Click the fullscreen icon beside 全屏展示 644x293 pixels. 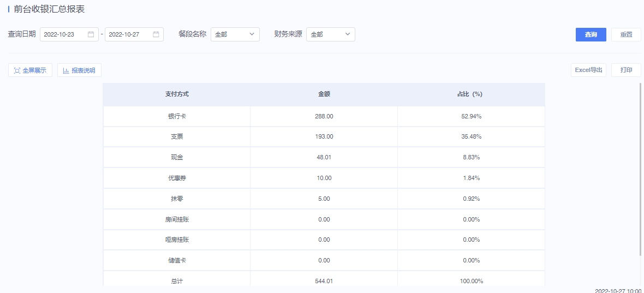click(17, 70)
